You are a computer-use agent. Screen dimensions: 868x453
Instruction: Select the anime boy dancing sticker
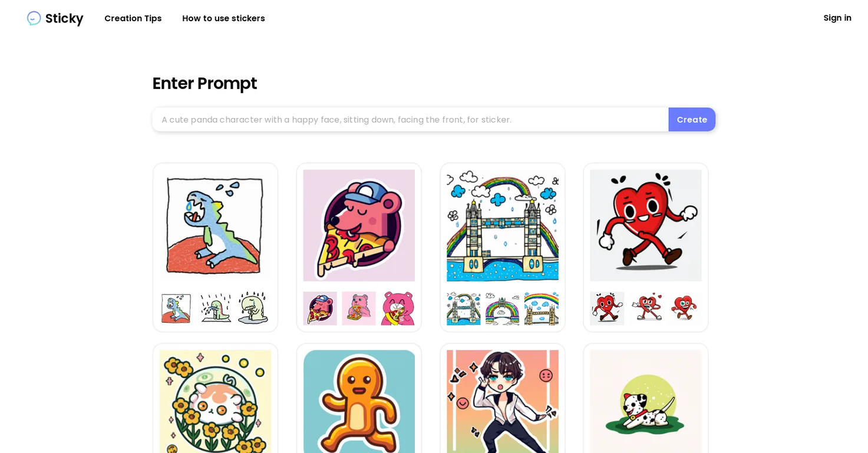[x=503, y=402]
